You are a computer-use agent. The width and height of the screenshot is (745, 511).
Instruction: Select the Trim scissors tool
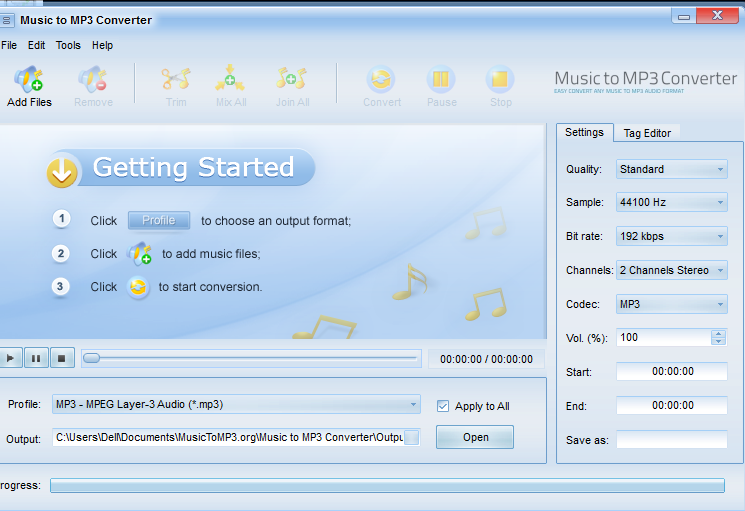point(176,79)
